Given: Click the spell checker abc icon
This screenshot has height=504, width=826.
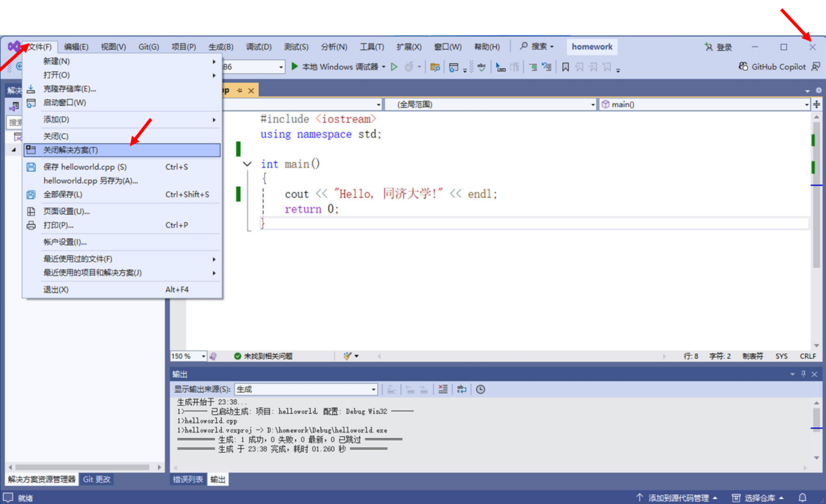Looking at the screenshot, I should point(481,67).
